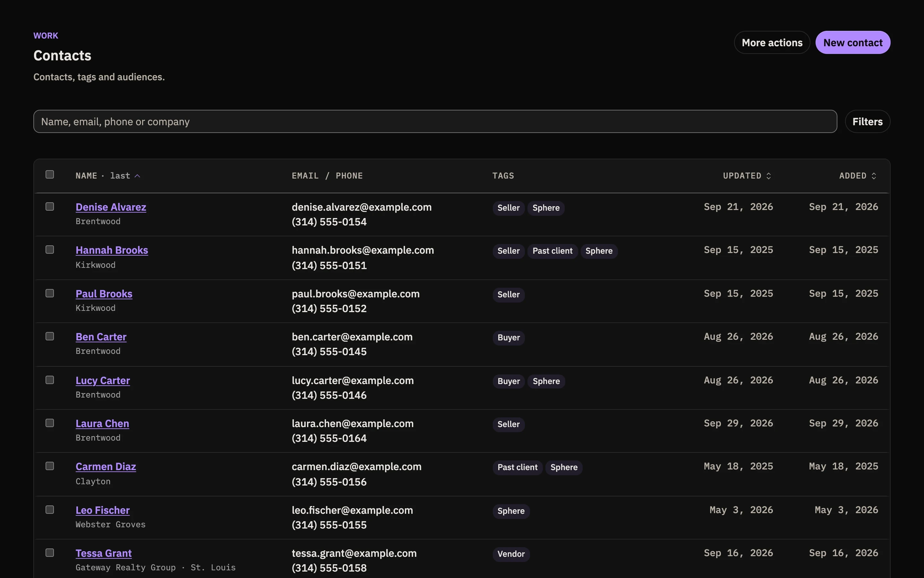Image resolution: width=924 pixels, height=578 pixels.
Task: Tick the Lucy Carter row checkbox
Action: pos(50,380)
